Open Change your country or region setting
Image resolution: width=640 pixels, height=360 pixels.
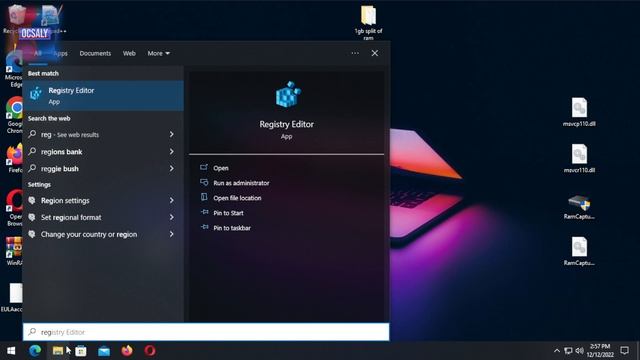(x=103, y=234)
